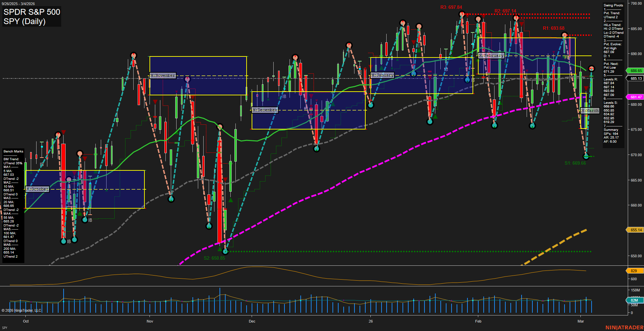Click the swing pivot circle at S2 650.85
The height and width of the screenshot is (331, 644).
coord(226,252)
